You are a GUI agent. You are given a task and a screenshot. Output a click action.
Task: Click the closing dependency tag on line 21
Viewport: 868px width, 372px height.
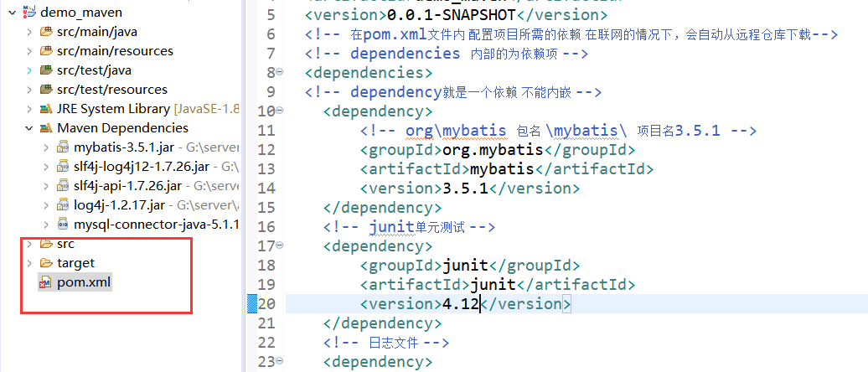point(382,323)
